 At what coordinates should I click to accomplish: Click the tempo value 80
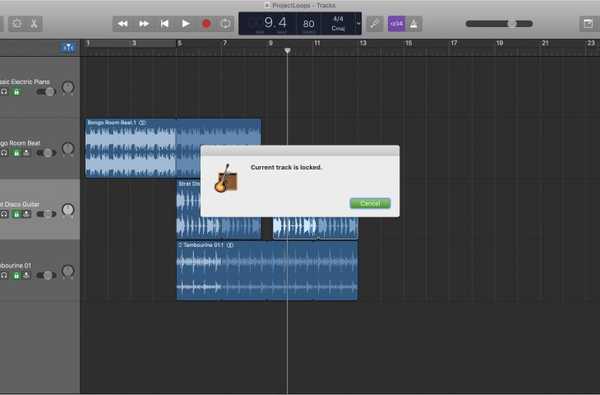click(x=309, y=24)
